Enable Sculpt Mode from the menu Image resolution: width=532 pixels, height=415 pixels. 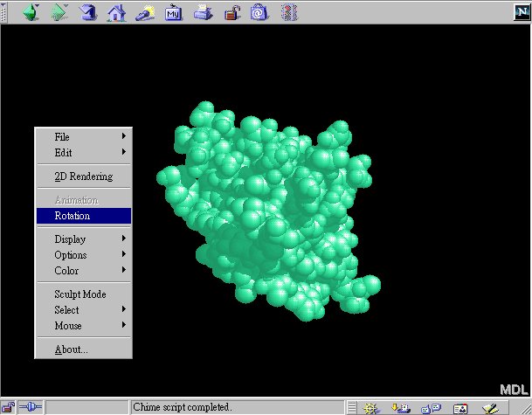[84, 294]
